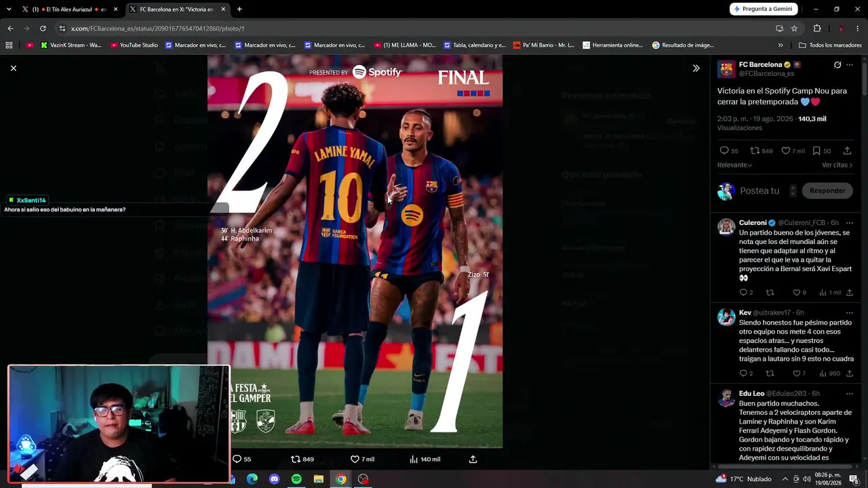View stats of Culeroni's comment showing 1 mil
The width and height of the screenshot is (868, 488).
click(830, 293)
